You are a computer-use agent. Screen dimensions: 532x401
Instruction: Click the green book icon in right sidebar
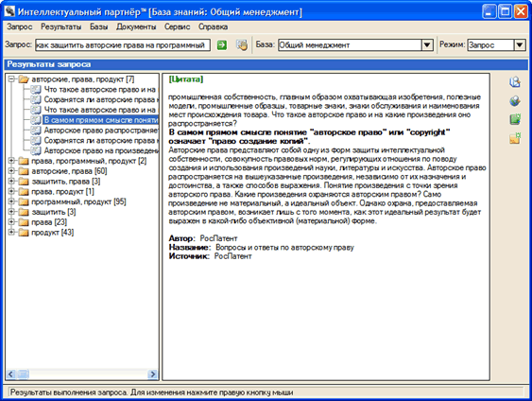(515, 119)
